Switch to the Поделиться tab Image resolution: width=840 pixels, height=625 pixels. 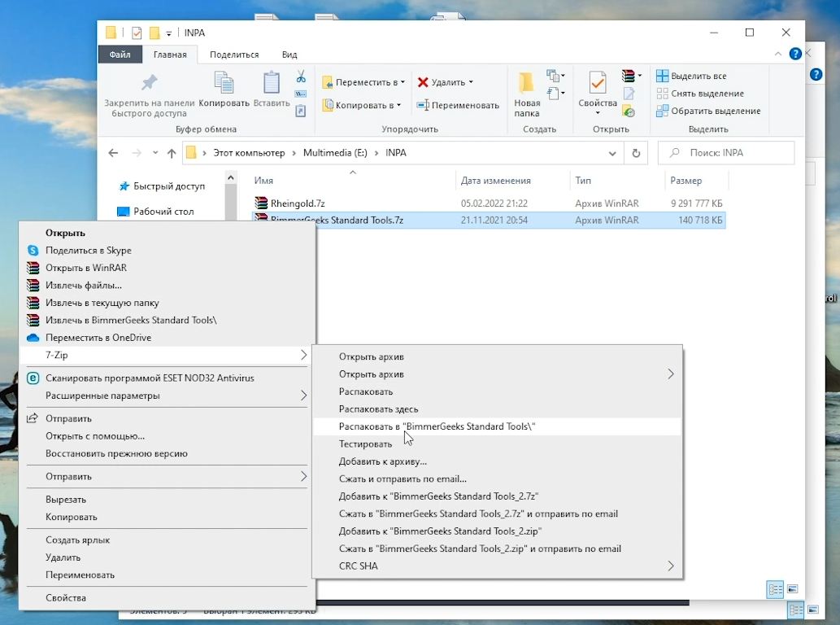tap(234, 55)
